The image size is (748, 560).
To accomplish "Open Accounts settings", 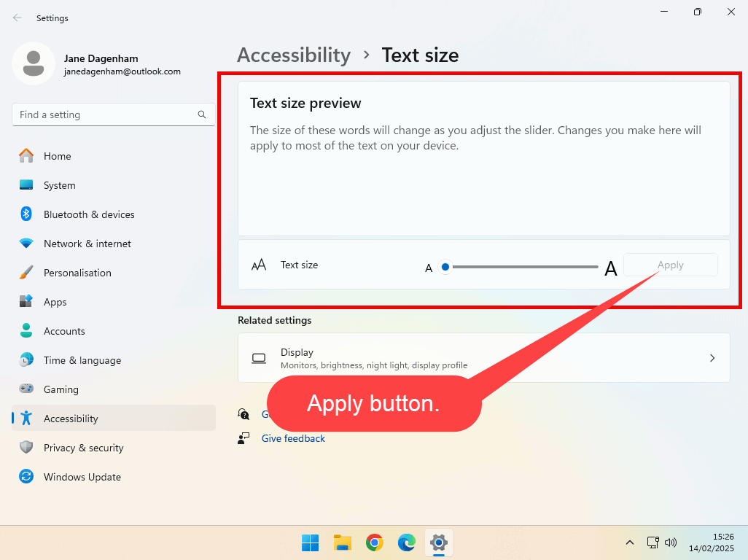I will [x=64, y=331].
